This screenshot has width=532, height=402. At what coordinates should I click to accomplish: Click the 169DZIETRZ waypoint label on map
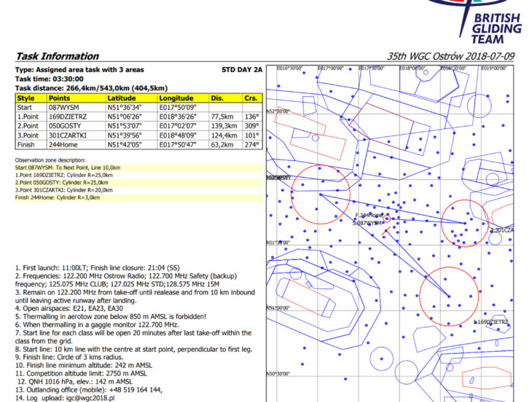(493, 321)
